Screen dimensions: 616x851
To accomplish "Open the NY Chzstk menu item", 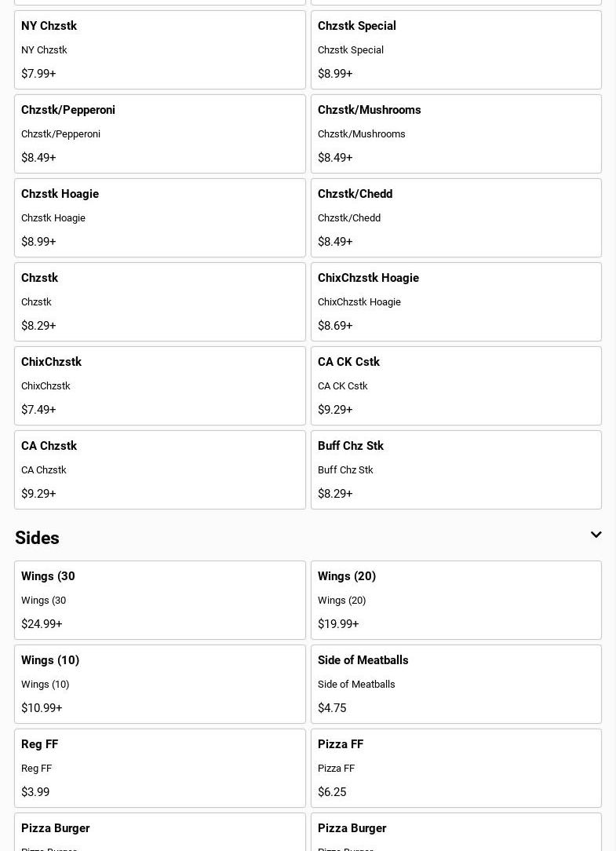I will point(159,49).
